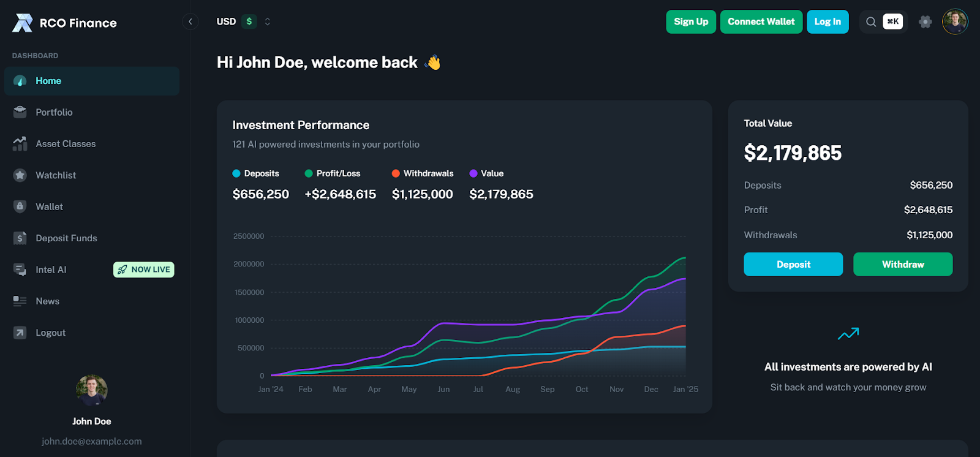
Task: Click the purple Value legend color dot
Action: pyautogui.click(x=473, y=173)
